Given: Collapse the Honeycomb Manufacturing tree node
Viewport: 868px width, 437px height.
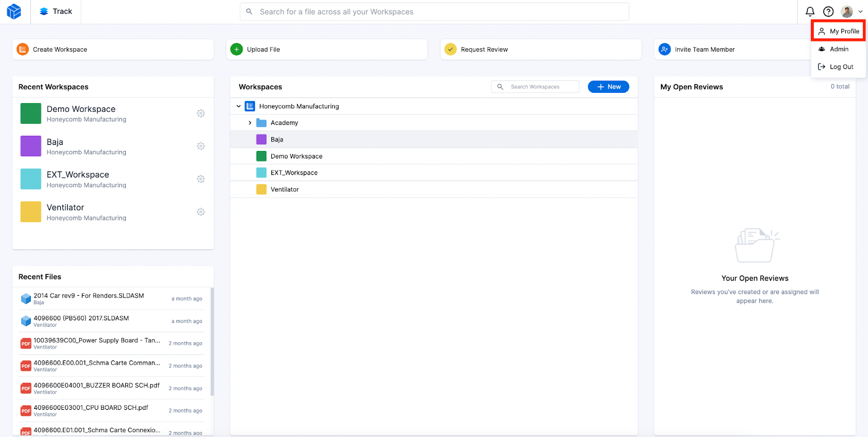Looking at the screenshot, I should (239, 106).
